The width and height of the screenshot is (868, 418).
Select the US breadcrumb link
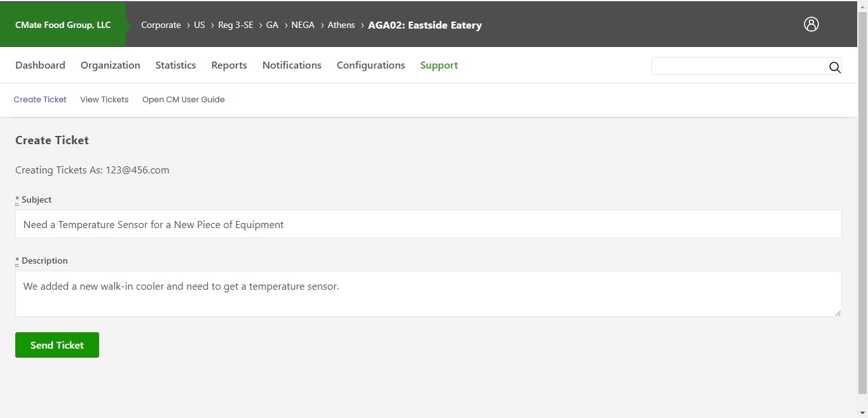tap(199, 25)
